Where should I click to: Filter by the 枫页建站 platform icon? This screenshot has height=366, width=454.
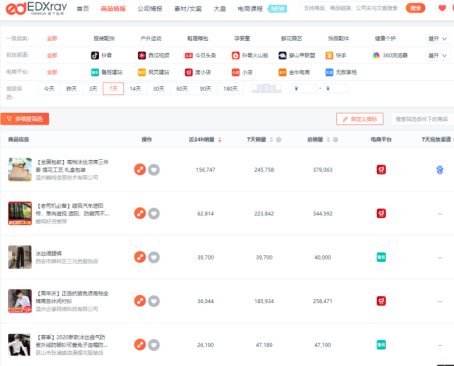[x=142, y=72]
